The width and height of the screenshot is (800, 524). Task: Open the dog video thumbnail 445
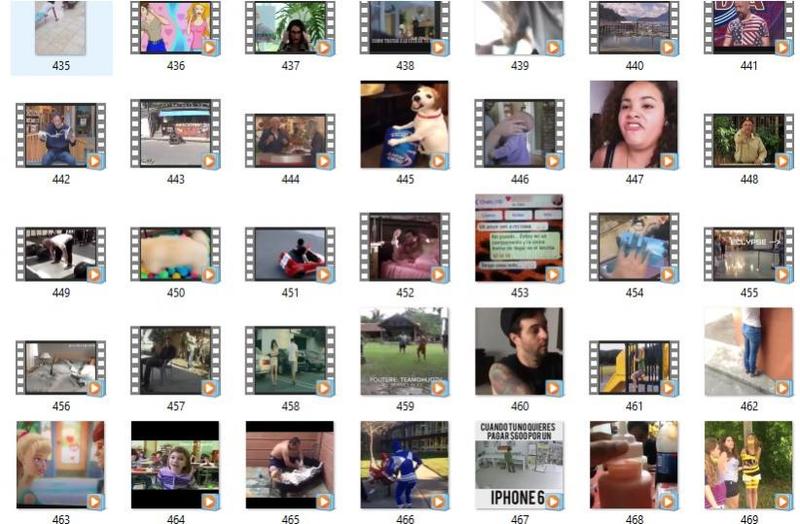tap(405, 124)
